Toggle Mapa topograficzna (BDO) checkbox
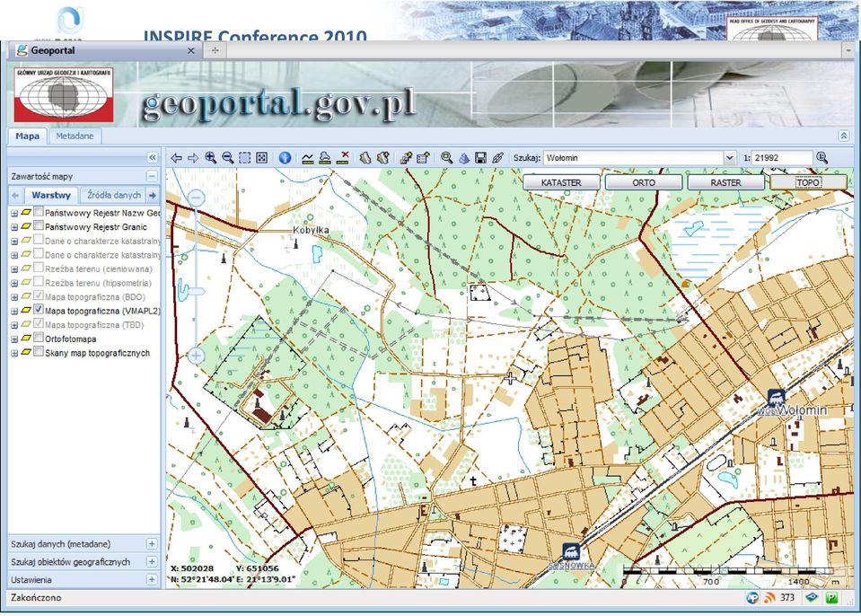 tap(39, 296)
